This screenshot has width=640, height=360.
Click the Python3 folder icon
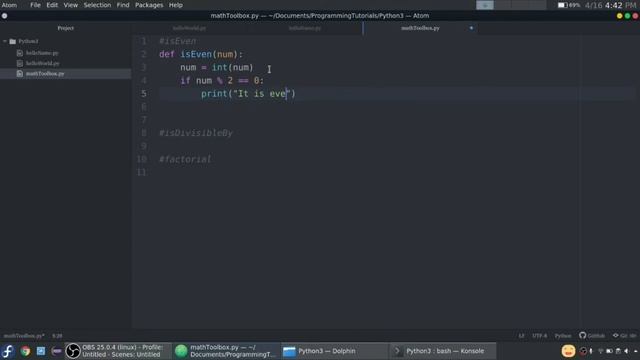tap(13, 41)
